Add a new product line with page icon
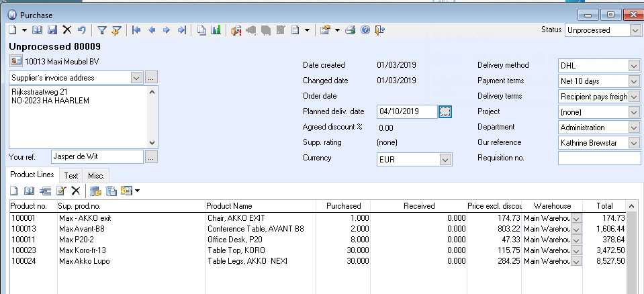 pyautogui.click(x=14, y=191)
